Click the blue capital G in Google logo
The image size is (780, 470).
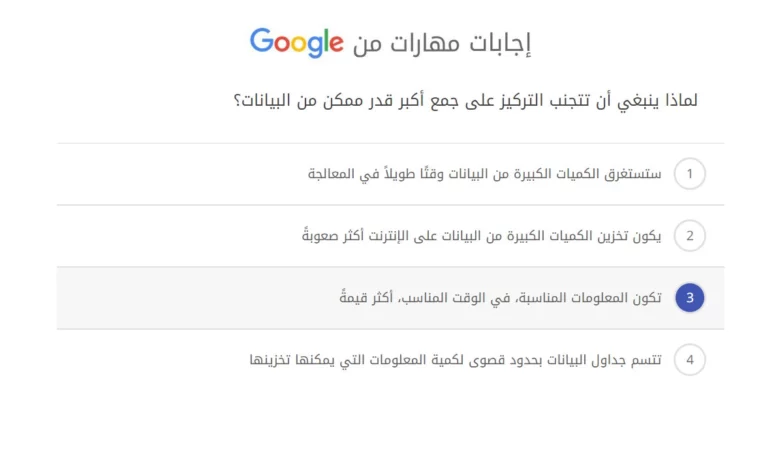tap(261, 41)
